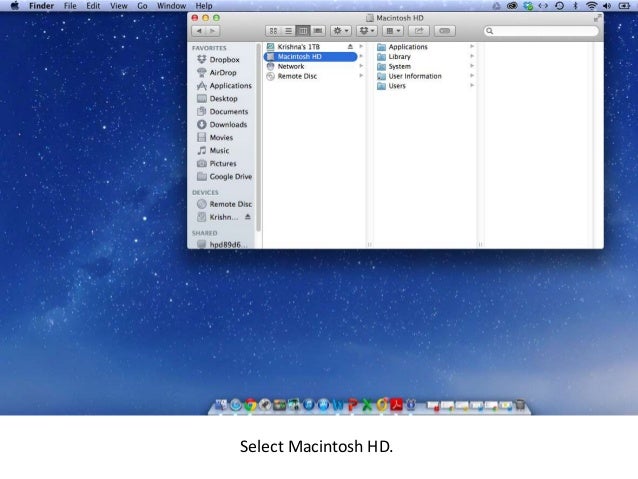Switch Finder to list view
Viewport: 638px width, 479px height.
point(288,32)
